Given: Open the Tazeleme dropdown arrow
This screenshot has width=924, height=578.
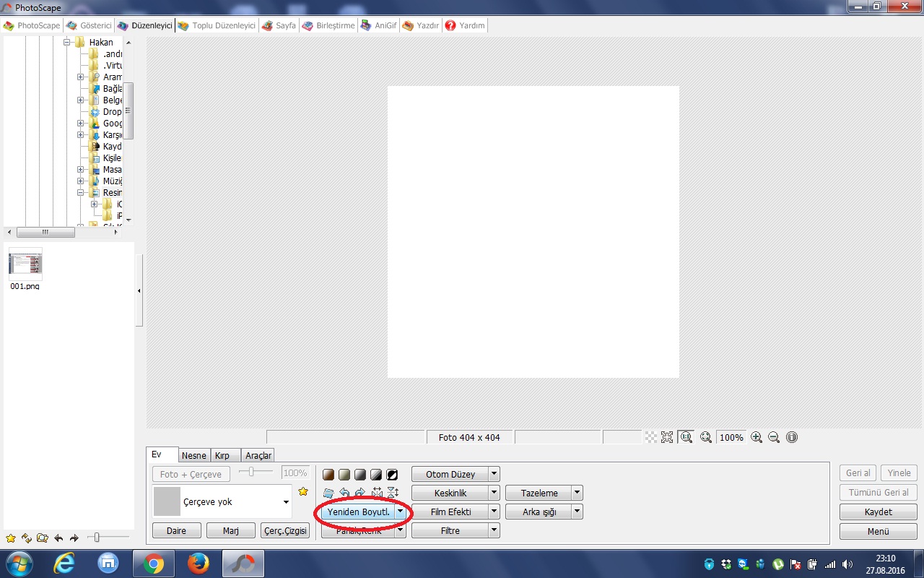Looking at the screenshot, I should coord(577,493).
